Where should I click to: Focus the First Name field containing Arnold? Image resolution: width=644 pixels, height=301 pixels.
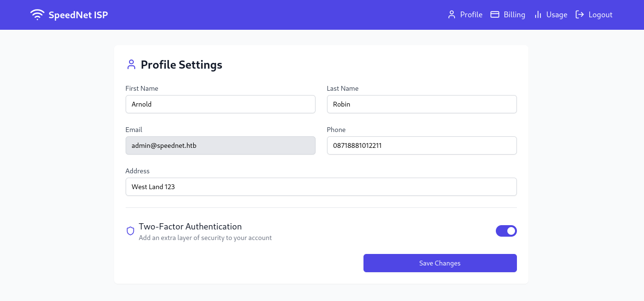220,104
